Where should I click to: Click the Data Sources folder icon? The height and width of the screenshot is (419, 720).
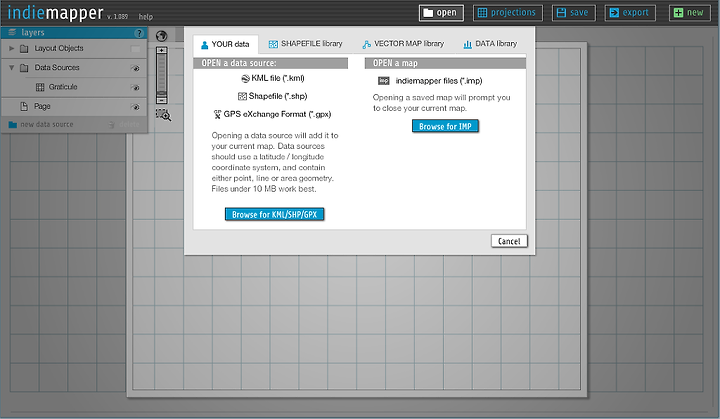(x=24, y=68)
